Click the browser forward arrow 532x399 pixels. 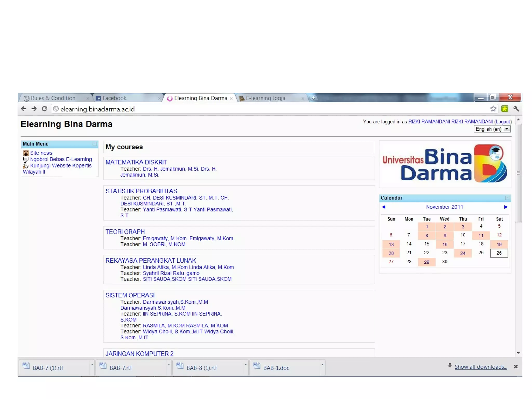point(34,109)
